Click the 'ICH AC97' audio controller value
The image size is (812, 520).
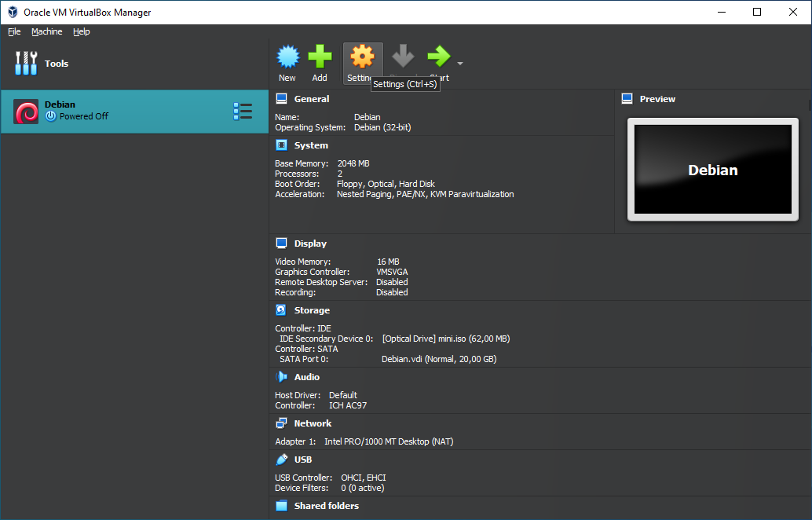pos(348,405)
